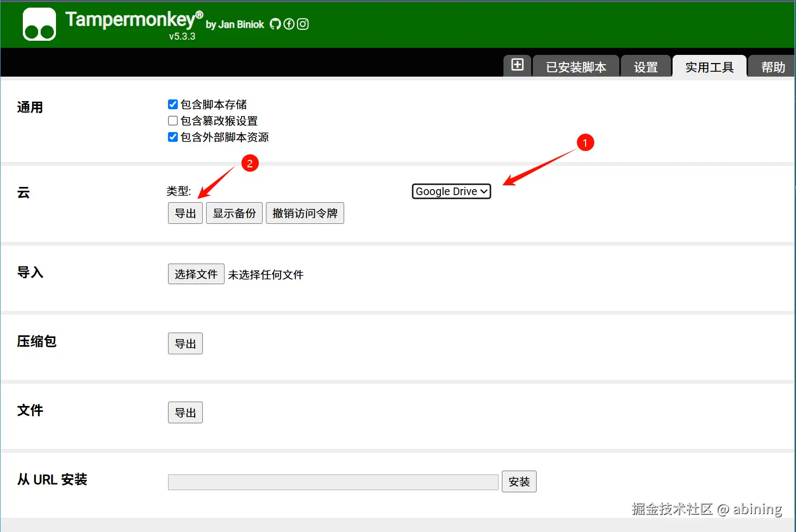Image resolution: width=796 pixels, height=532 pixels.
Task: Click the Tampermonkey title text
Action: (134, 20)
